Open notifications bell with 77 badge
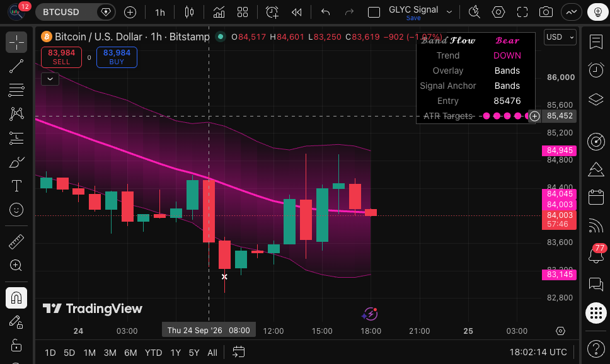The image size is (610, 364). 596,254
